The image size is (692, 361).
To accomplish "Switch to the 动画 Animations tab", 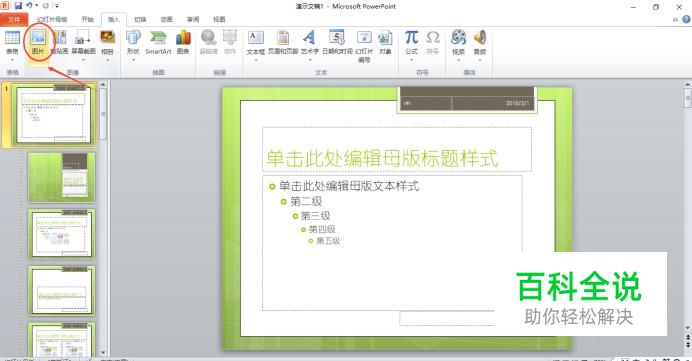I will 166,19.
